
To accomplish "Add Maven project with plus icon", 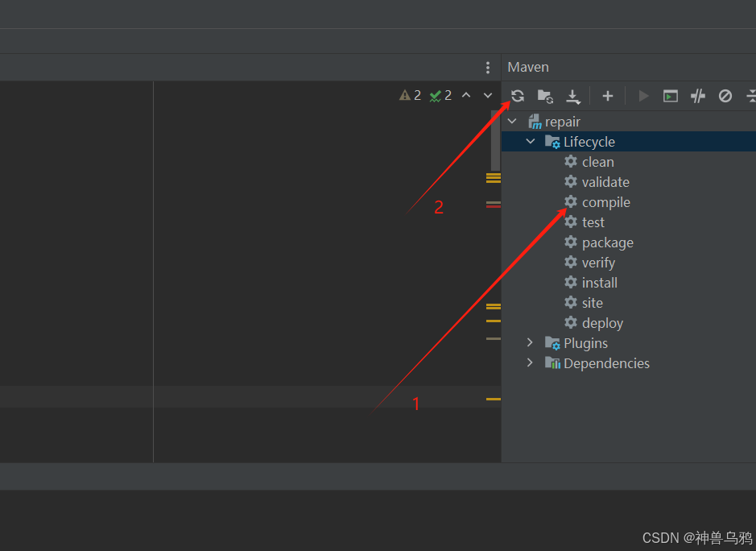I will (608, 96).
